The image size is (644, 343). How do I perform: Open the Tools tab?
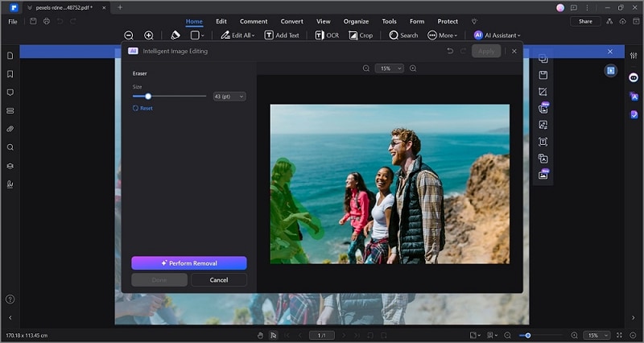pos(389,22)
